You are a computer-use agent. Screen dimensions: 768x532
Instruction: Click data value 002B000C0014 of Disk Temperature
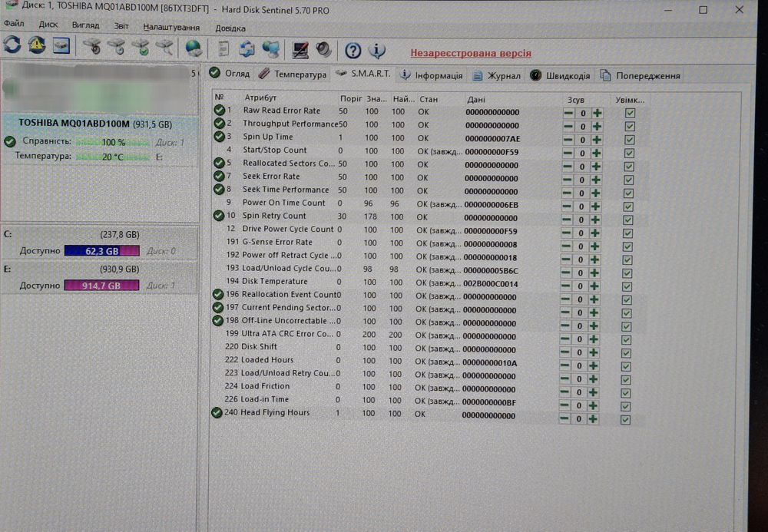tap(490, 284)
